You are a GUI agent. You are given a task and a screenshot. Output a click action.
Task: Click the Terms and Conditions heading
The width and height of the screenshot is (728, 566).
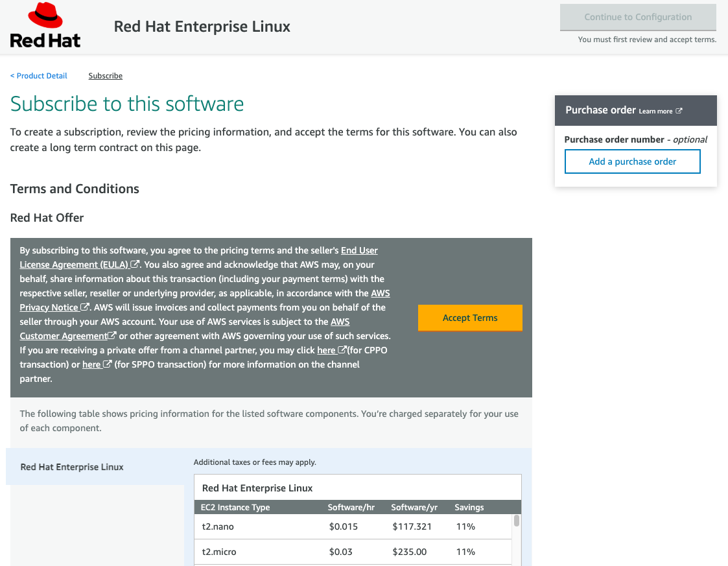75,189
